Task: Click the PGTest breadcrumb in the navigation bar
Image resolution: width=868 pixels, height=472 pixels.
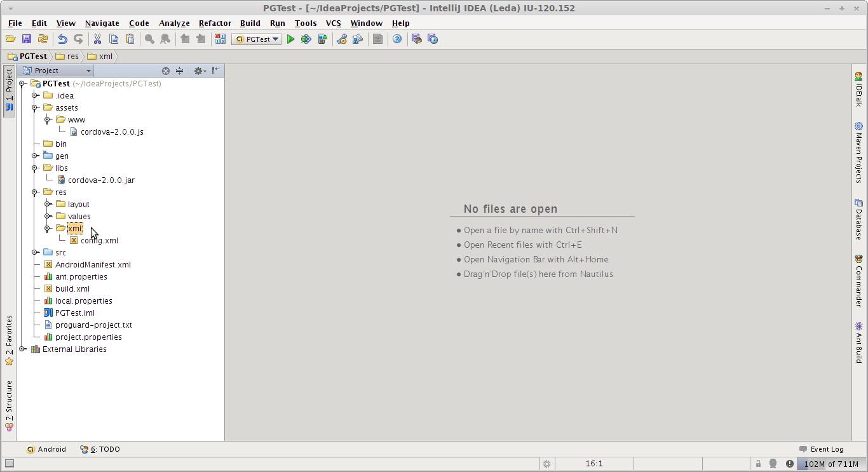Action: tap(27, 56)
